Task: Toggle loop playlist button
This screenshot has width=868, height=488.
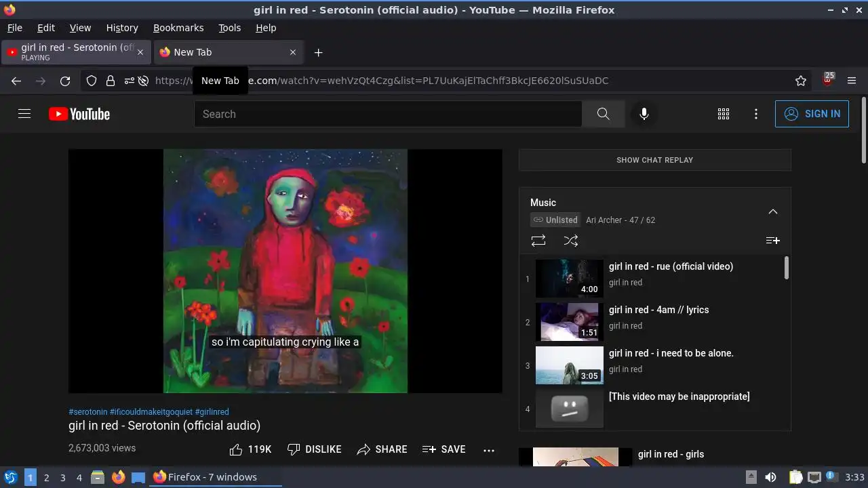Action: (x=538, y=241)
